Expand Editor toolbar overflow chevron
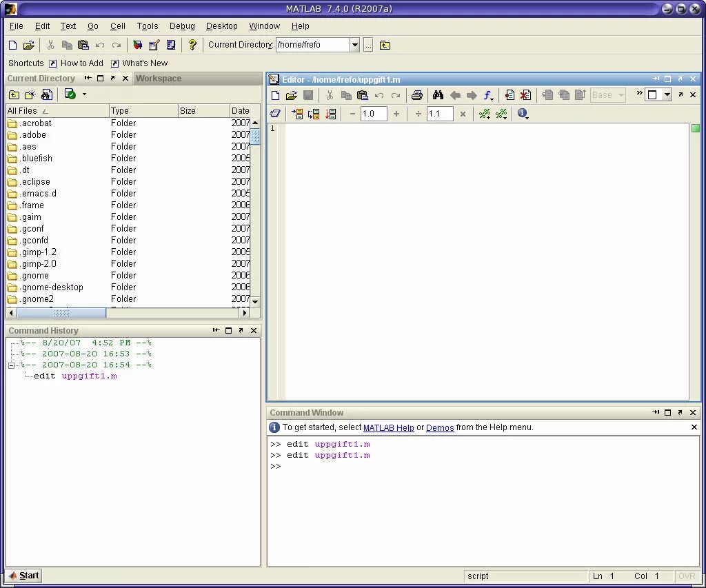This screenshot has height=588, width=706. click(639, 93)
